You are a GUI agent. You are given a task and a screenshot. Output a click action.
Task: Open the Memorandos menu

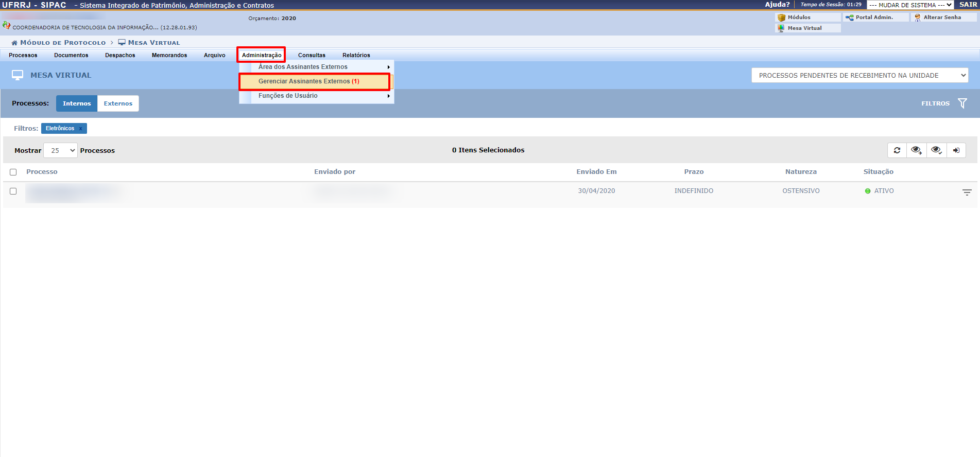point(169,55)
